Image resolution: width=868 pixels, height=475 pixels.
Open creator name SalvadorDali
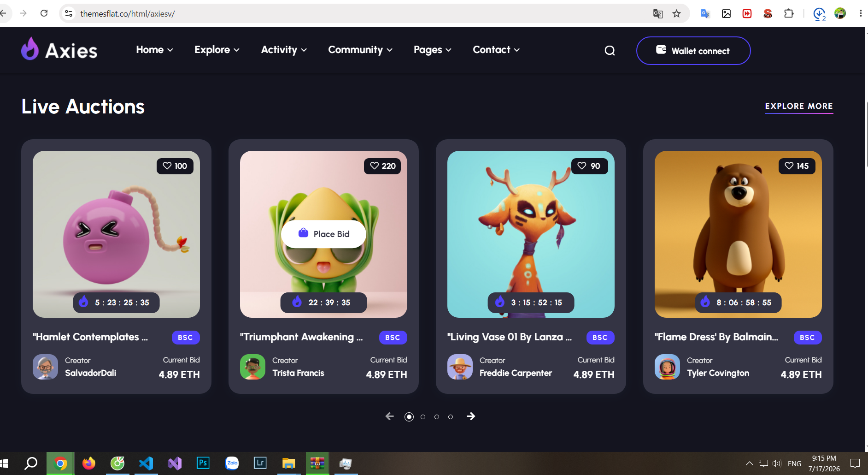91,373
